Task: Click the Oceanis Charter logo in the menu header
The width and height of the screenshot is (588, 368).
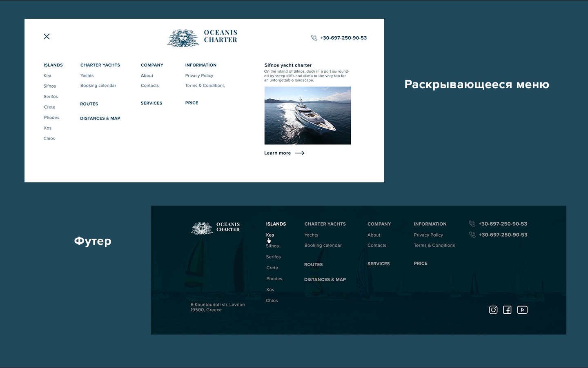Action: click(203, 38)
